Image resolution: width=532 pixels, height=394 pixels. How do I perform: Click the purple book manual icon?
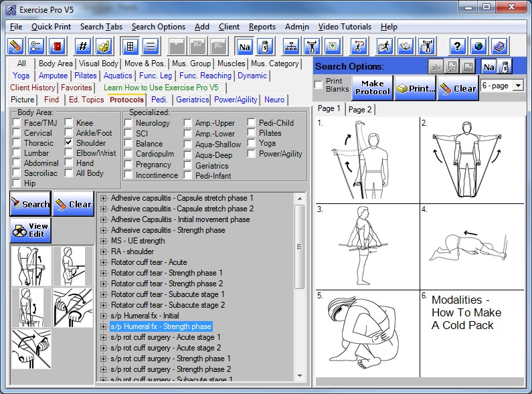[x=499, y=46]
